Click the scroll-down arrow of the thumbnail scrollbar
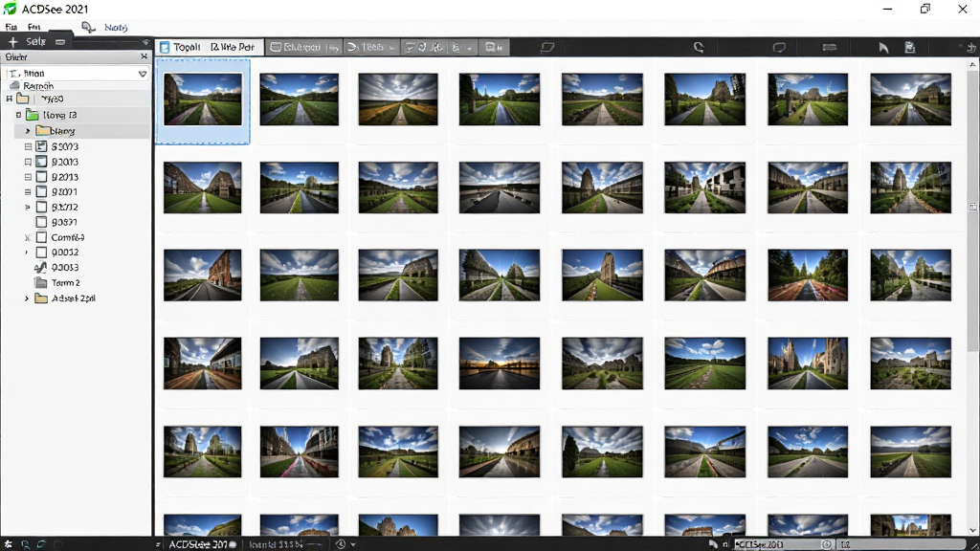The image size is (980, 551). 972,531
